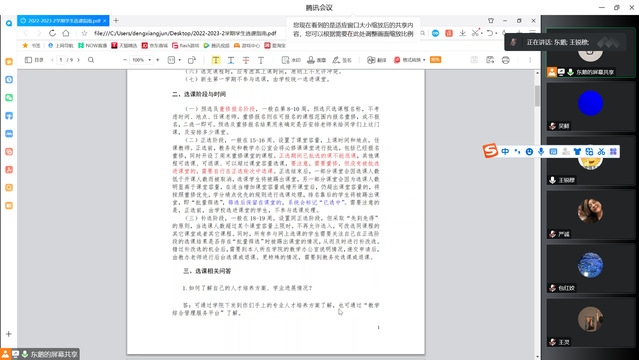Bookmark this PDF with the star icon
639x360 pixels.
pyautogui.click(x=84, y=33)
